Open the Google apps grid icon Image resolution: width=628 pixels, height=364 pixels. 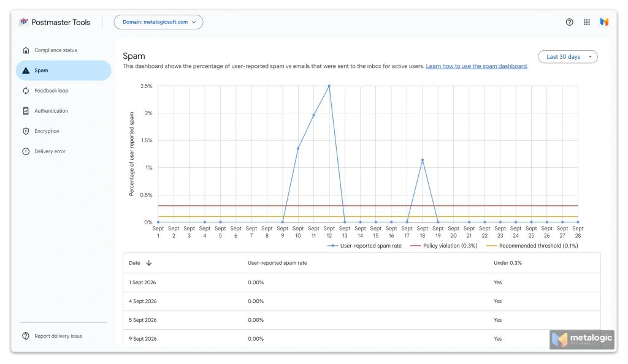[x=587, y=22]
